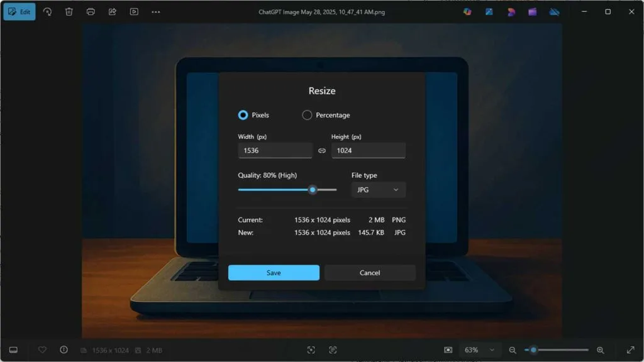The height and width of the screenshot is (362, 644).
Task: Select the Pixels radio button
Action: click(x=243, y=115)
